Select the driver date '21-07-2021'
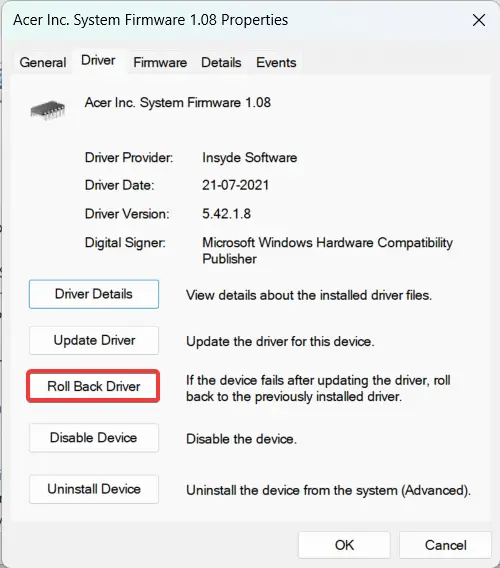Viewport: 500px width, 568px height. click(236, 185)
